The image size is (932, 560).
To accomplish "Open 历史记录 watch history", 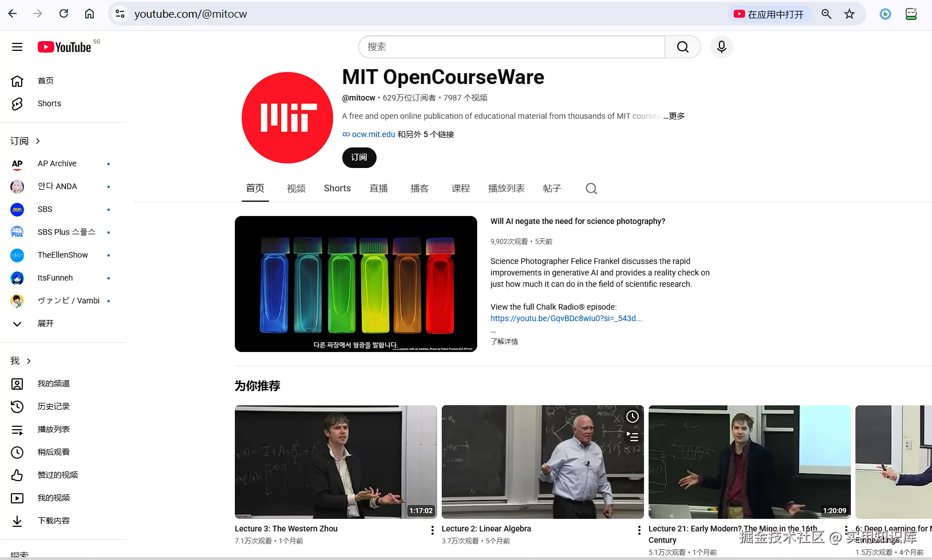I will 63,406.
